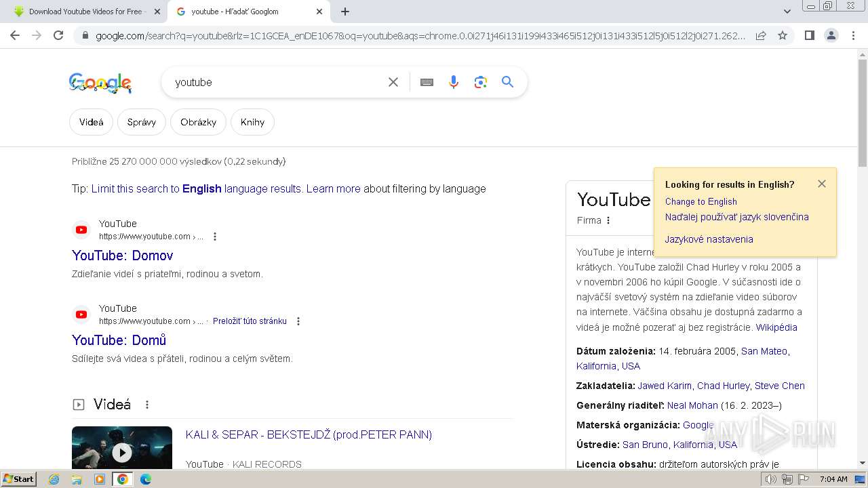Click the USA link after Kalifornia in Dátum založenia
Viewport: 868px width, 488px height.
(631, 366)
